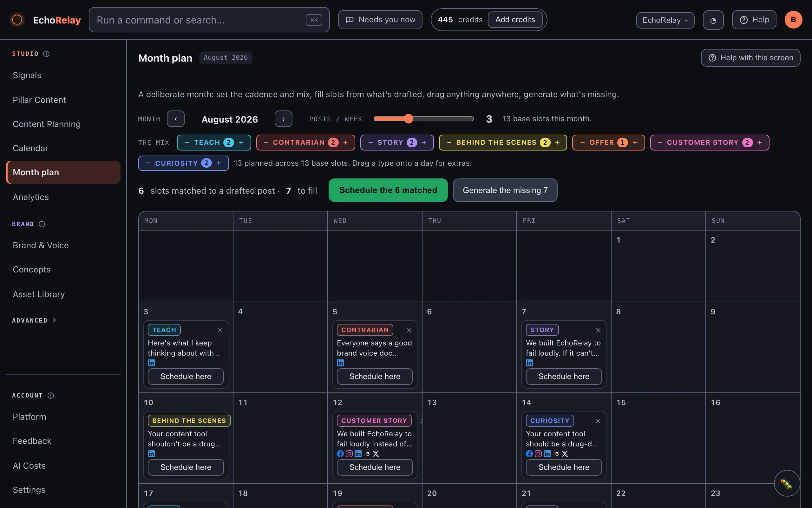812x508 pixels.
Task: Click Help with this screen
Action: (750, 58)
